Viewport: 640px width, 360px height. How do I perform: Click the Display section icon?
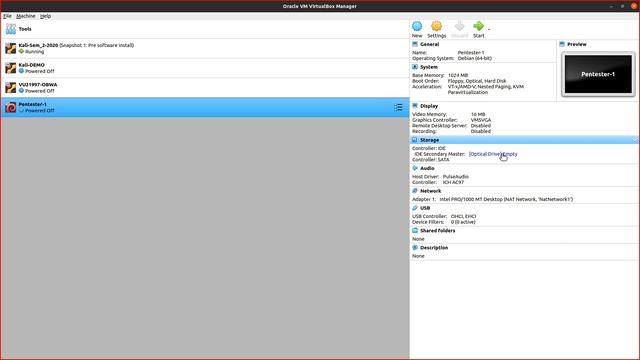tap(415, 106)
